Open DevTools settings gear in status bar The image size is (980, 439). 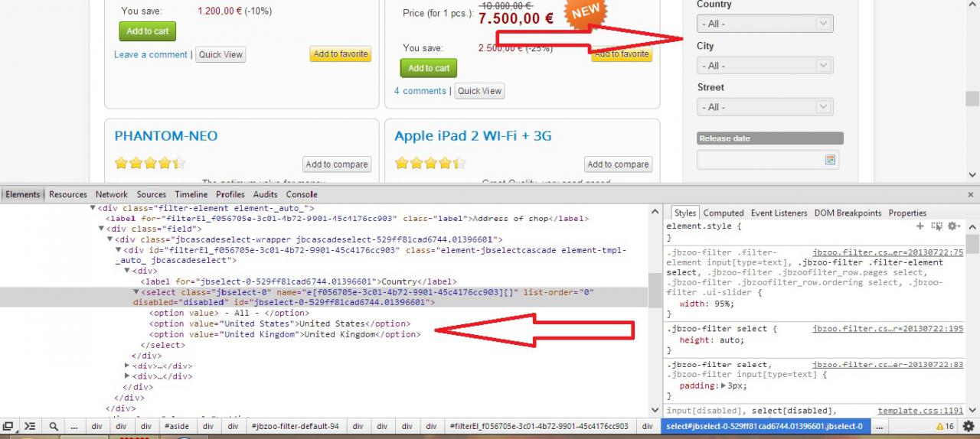point(969,426)
